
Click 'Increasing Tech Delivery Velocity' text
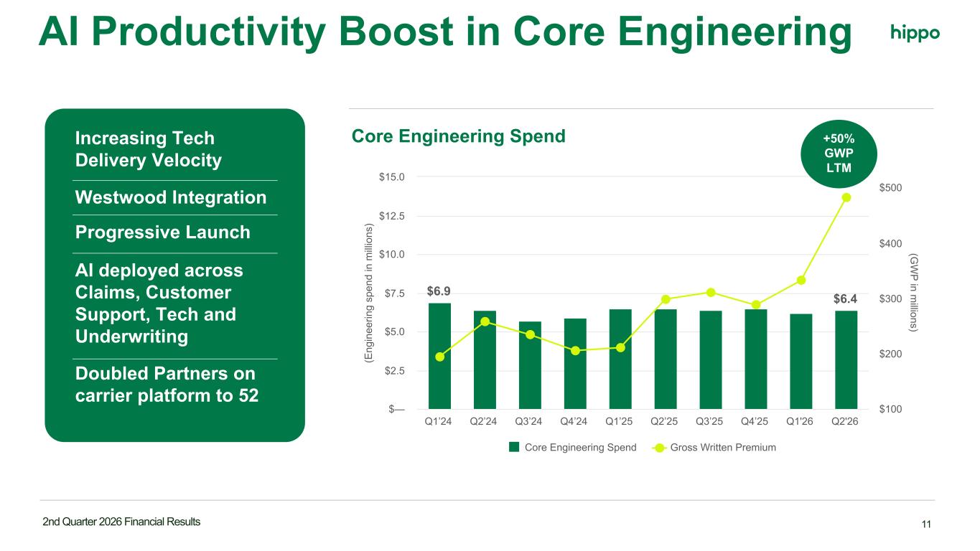[x=149, y=149]
